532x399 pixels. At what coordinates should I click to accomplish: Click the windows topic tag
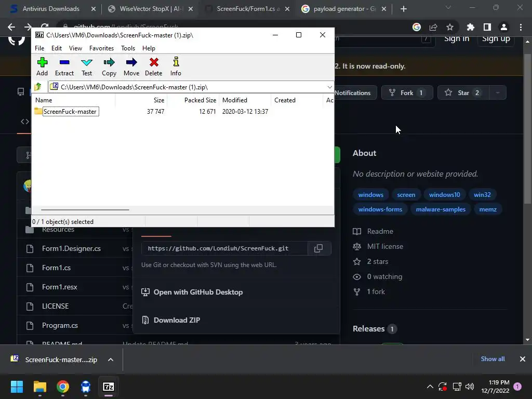point(370,195)
